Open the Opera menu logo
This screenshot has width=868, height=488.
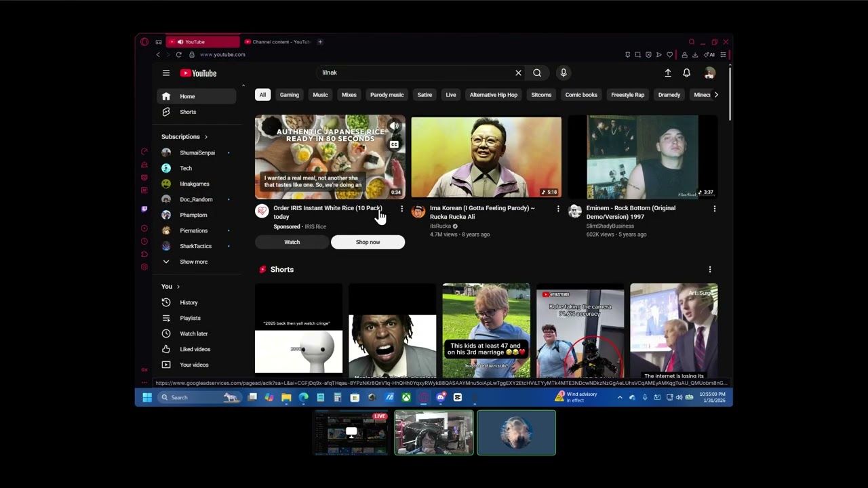[x=144, y=42]
